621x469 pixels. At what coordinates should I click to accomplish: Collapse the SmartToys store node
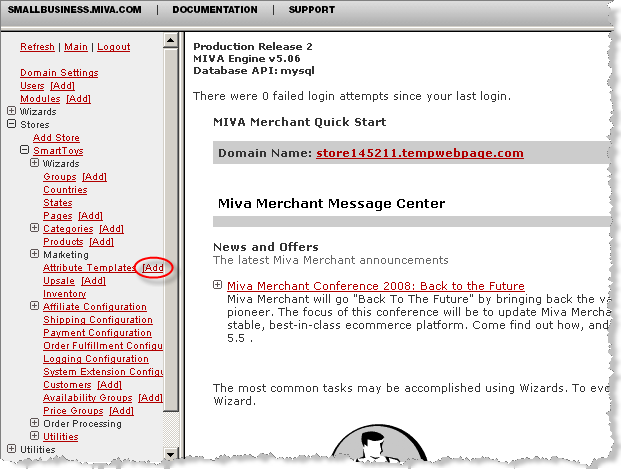25,150
